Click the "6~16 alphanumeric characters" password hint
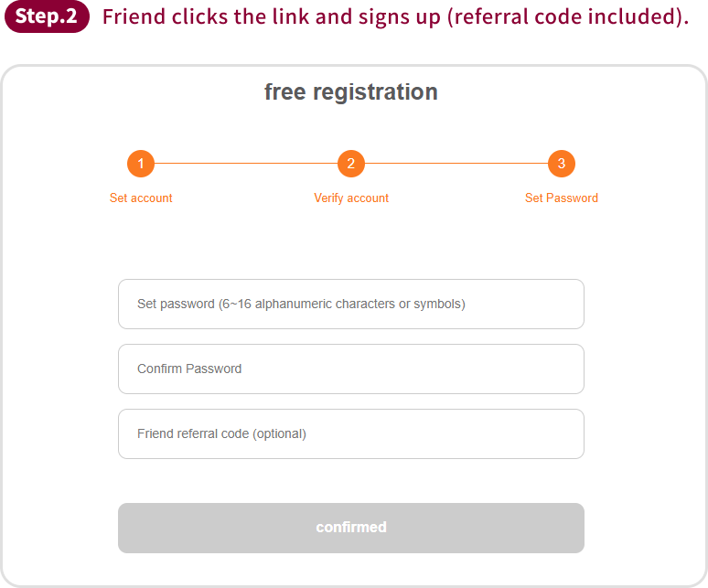The width and height of the screenshot is (708, 588). [342, 304]
